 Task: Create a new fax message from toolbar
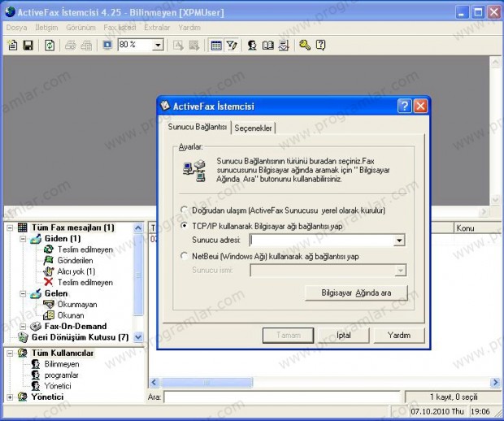click(12, 46)
